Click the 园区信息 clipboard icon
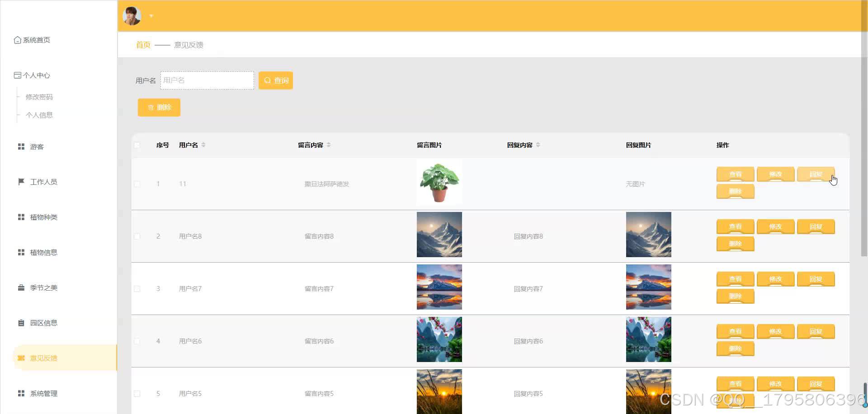The height and width of the screenshot is (414, 868). click(x=21, y=323)
